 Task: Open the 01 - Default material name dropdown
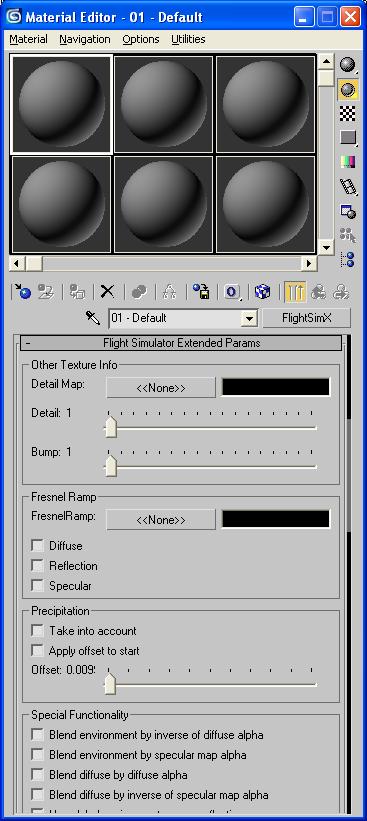[249, 318]
